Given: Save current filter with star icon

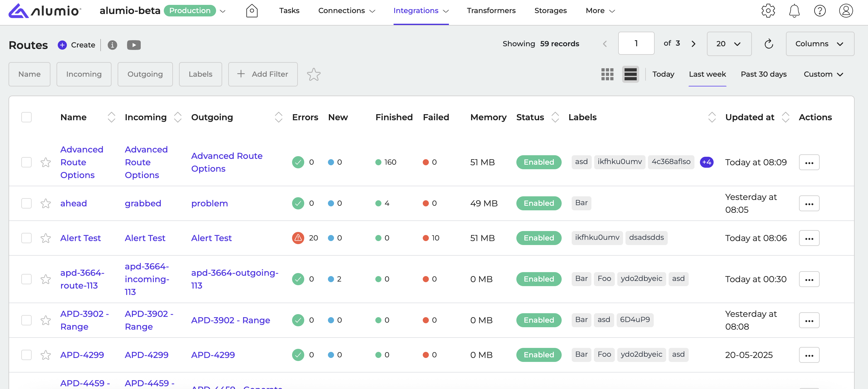Looking at the screenshot, I should tap(313, 74).
